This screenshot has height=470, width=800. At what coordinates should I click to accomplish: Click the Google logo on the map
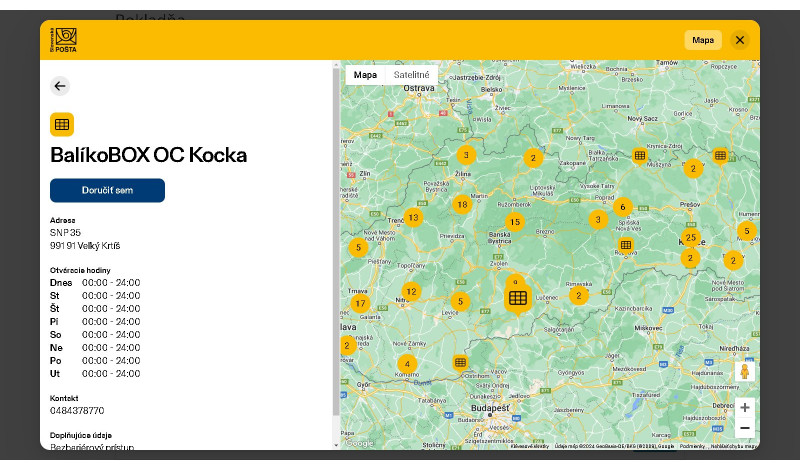359,443
